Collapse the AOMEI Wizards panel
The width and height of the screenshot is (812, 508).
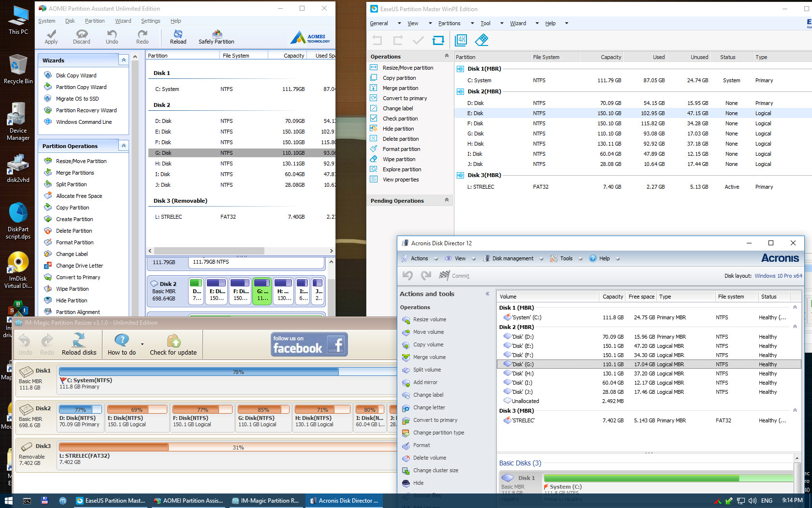tap(124, 60)
